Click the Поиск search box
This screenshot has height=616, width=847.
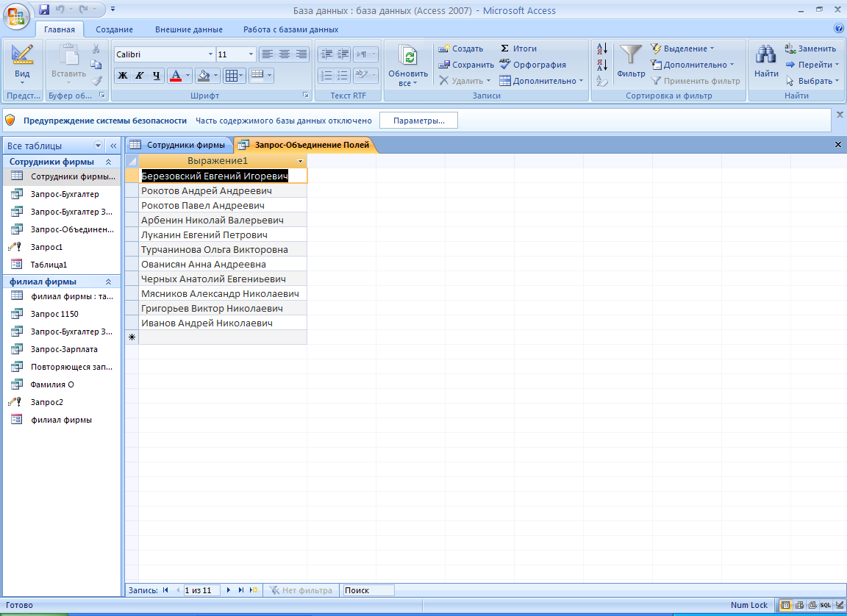368,590
